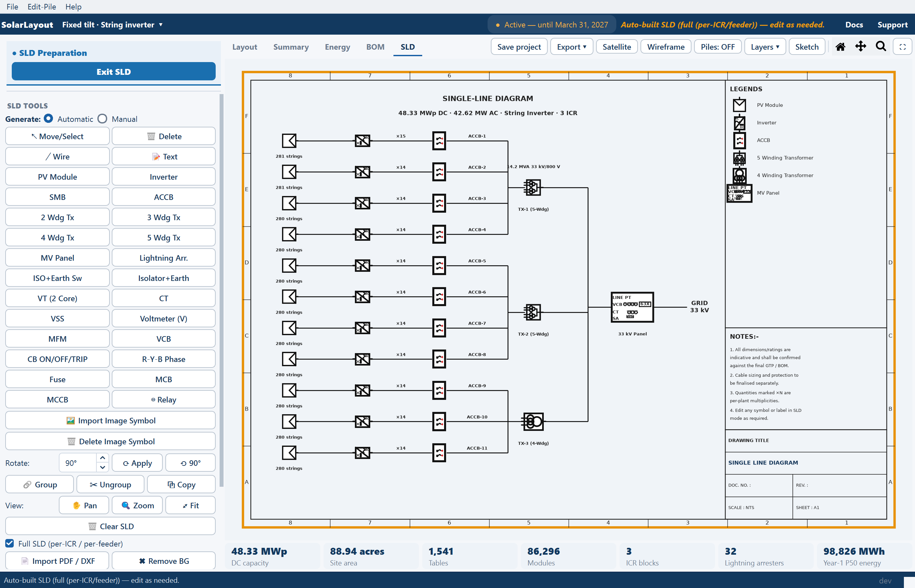Toggle Piles: OFF button
This screenshot has width=915, height=588.
(717, 47)
